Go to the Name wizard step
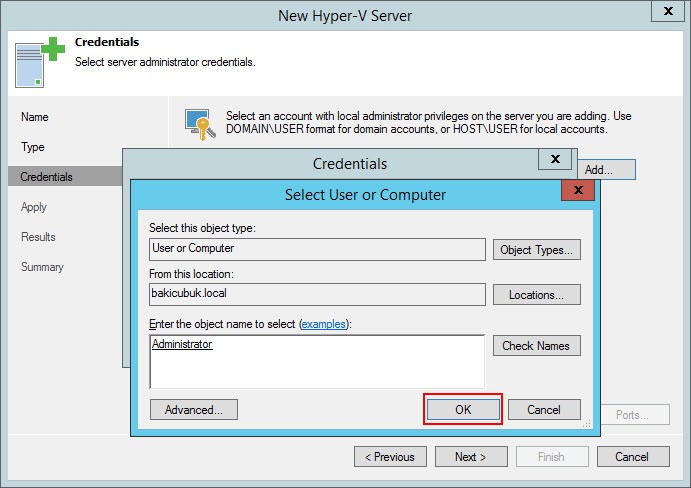Viewport: 691px width, 488px height. [35, 117]
